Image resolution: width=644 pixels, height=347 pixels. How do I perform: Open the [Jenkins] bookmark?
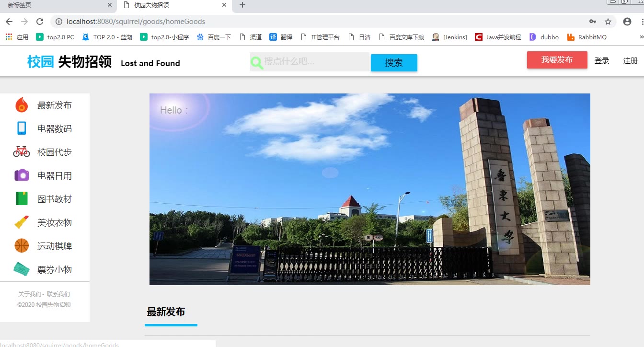(449, 37)
